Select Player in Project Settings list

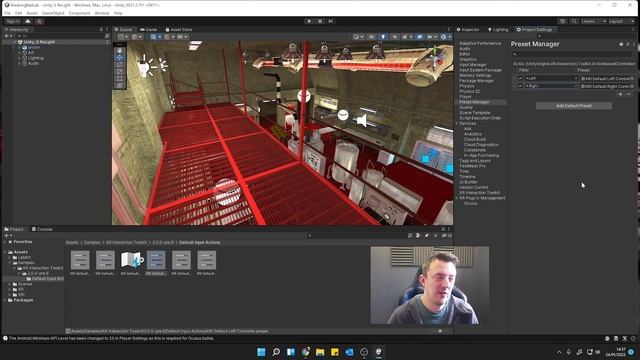tap(466, 97)
